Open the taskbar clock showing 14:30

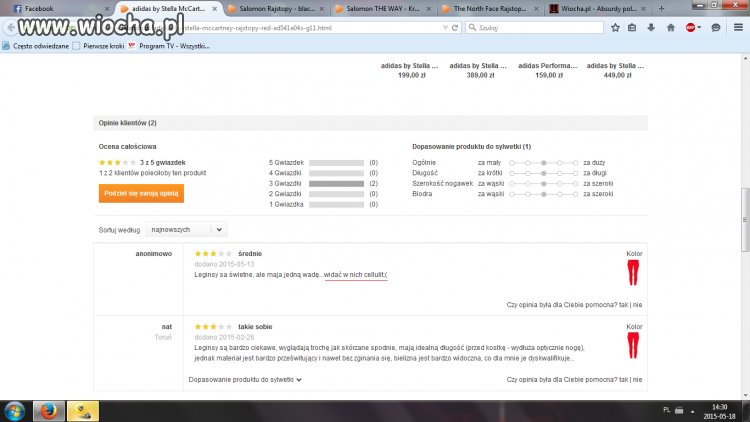coord(719,411)
